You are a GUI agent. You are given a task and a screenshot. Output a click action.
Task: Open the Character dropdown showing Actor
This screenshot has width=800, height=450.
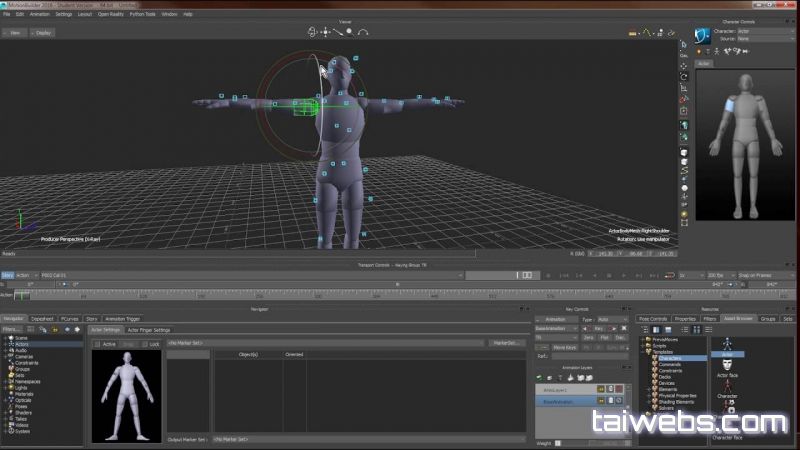pos(766,31)
